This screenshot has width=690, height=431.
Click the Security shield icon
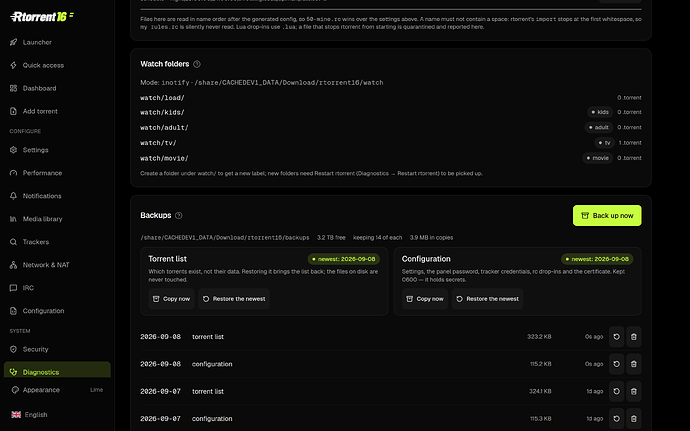tap(13, 349)
